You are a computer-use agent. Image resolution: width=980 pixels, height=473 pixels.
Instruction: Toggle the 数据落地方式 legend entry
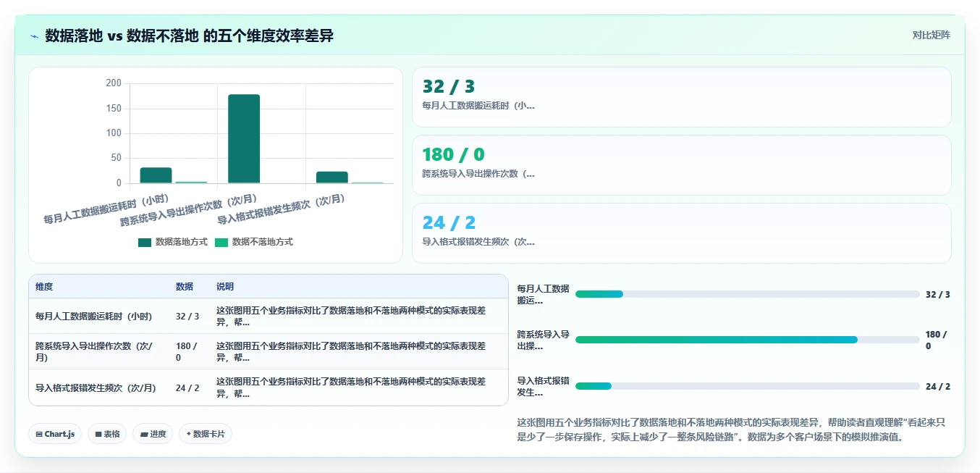click(x=173, y=242)
